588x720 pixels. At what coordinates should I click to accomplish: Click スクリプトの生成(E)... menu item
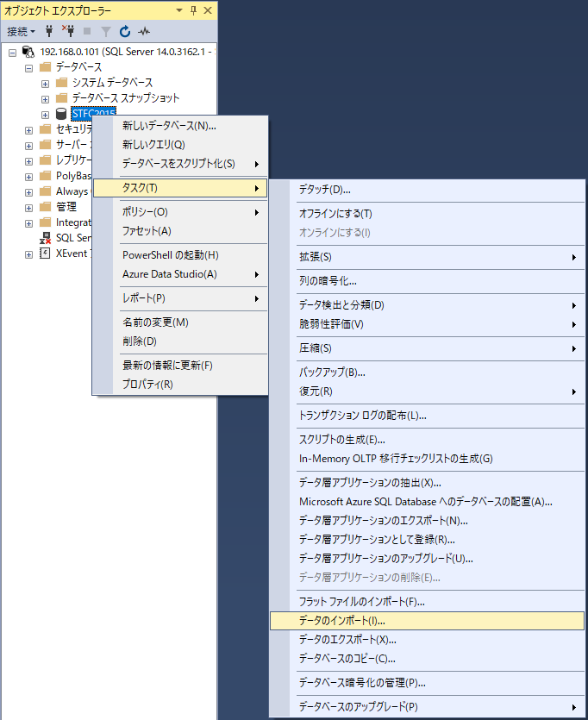(341, 440)
